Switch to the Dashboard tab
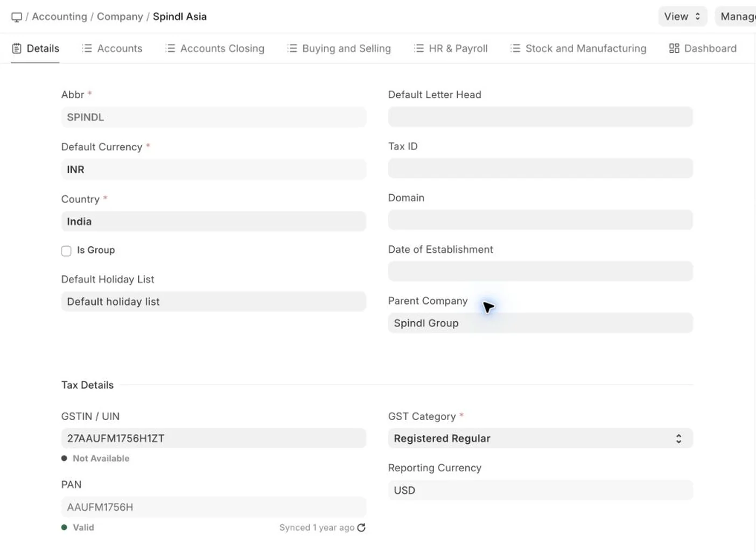Screen dimensions: 756x552 [703, 48]
